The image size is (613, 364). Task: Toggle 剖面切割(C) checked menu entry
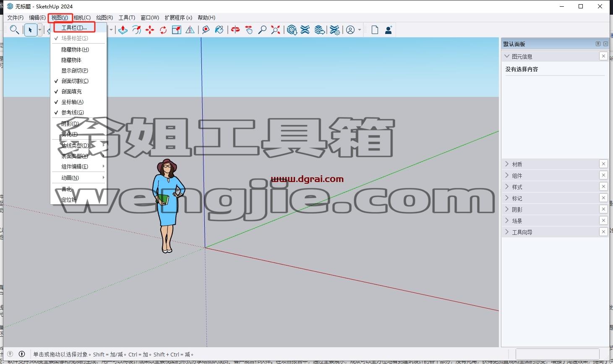pyautogui.click(x=78, y=81)
